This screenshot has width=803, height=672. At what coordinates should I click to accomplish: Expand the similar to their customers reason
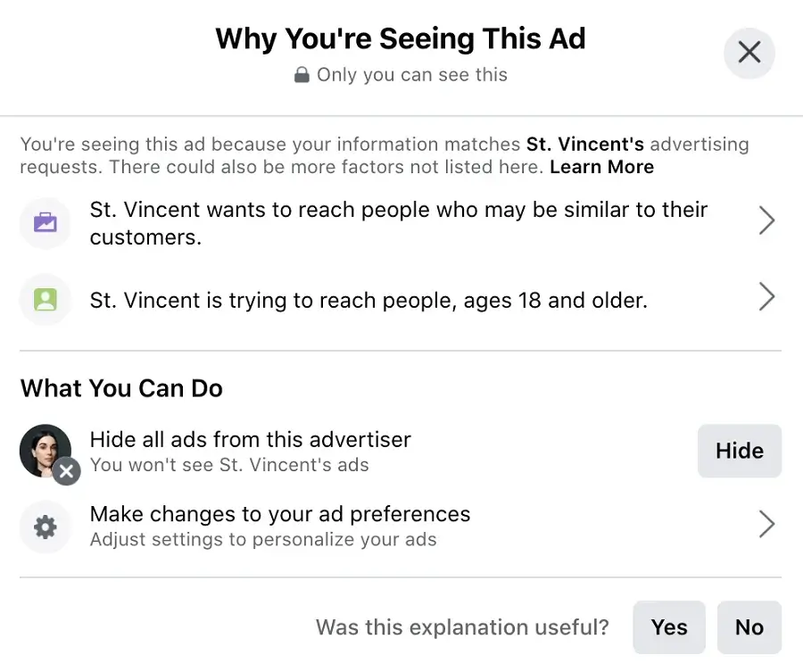(x=766, y=221)
